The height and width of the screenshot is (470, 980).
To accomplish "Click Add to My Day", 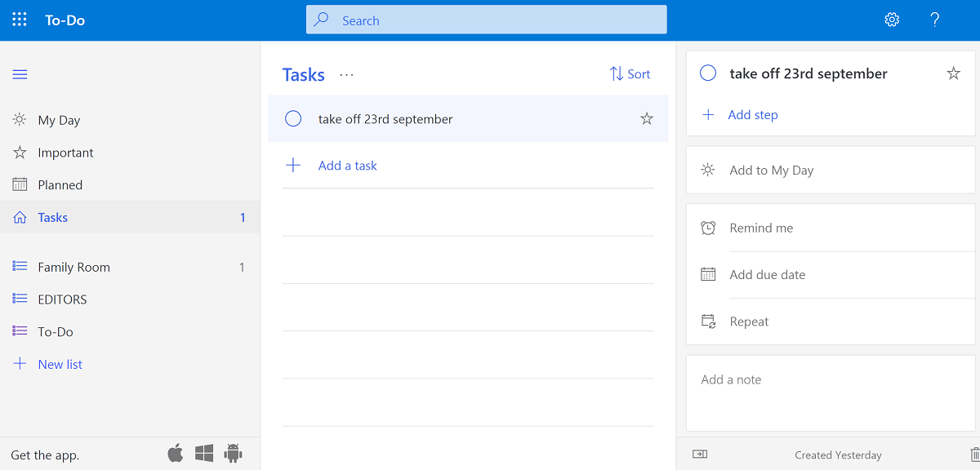I will [x=831, y=171].
